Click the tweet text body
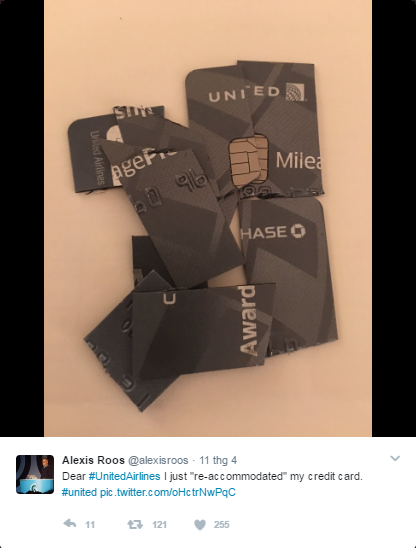416x548 pixels. click(212, 484)
